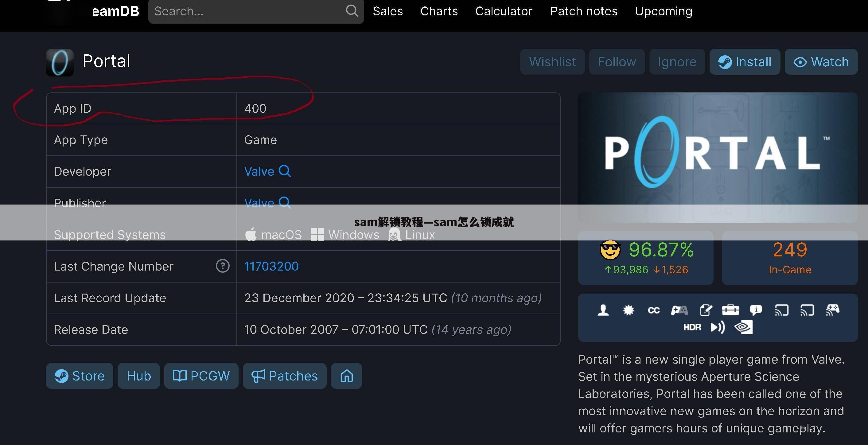The height and width of the screenshot is (445, 868).
Task: Click the HDR icon
Action: tap(692, 327)
